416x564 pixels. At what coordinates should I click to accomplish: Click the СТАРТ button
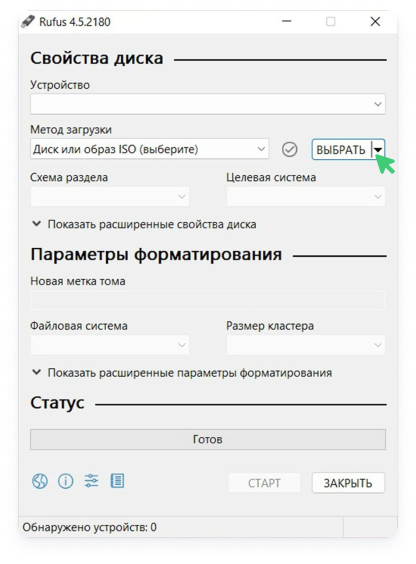pyautogui.click(x=264, y=483)
